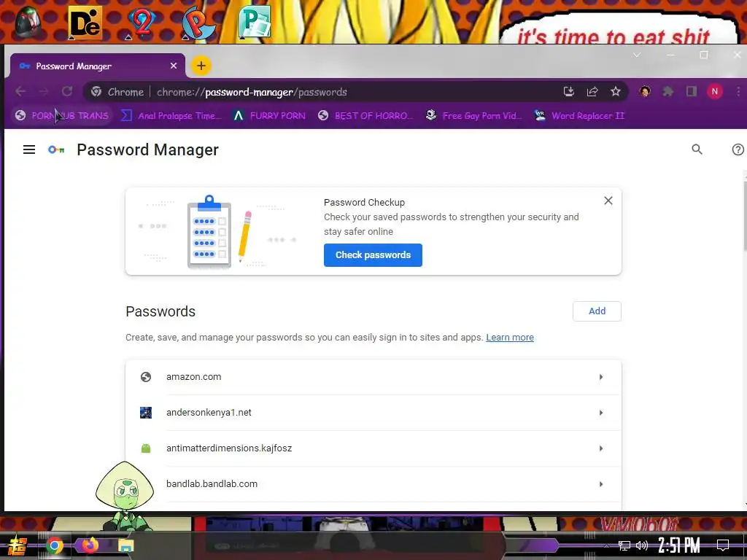Click the Password Manager key logo

point(56,149)
